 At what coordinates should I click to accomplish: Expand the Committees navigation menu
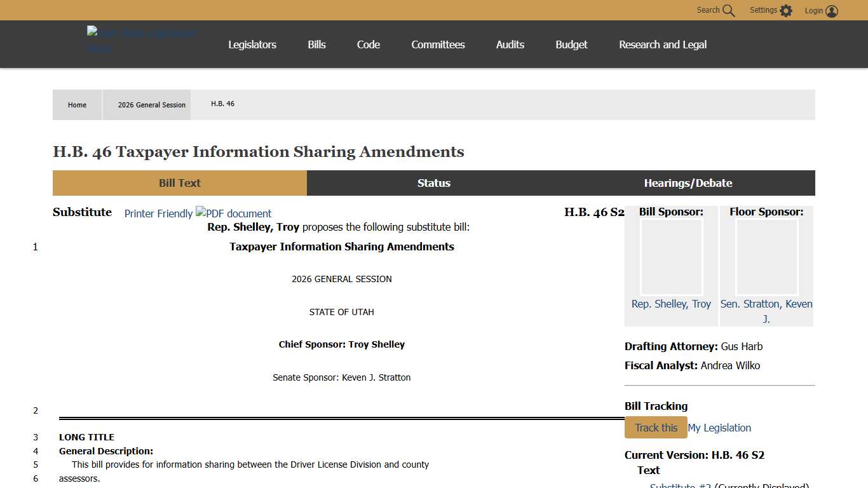438,44
